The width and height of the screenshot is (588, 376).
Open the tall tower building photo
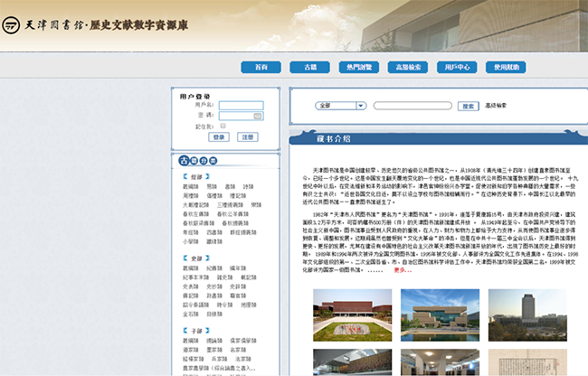tap(527, 315)
